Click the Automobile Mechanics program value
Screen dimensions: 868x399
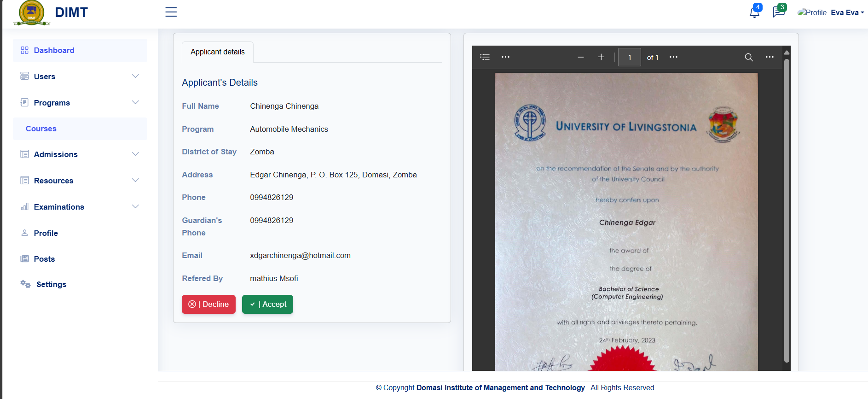[289, 129]
